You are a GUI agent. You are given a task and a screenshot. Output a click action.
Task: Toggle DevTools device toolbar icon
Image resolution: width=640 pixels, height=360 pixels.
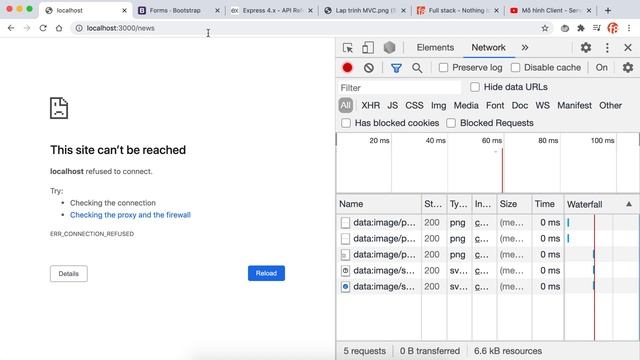click(x=368, y=48)
